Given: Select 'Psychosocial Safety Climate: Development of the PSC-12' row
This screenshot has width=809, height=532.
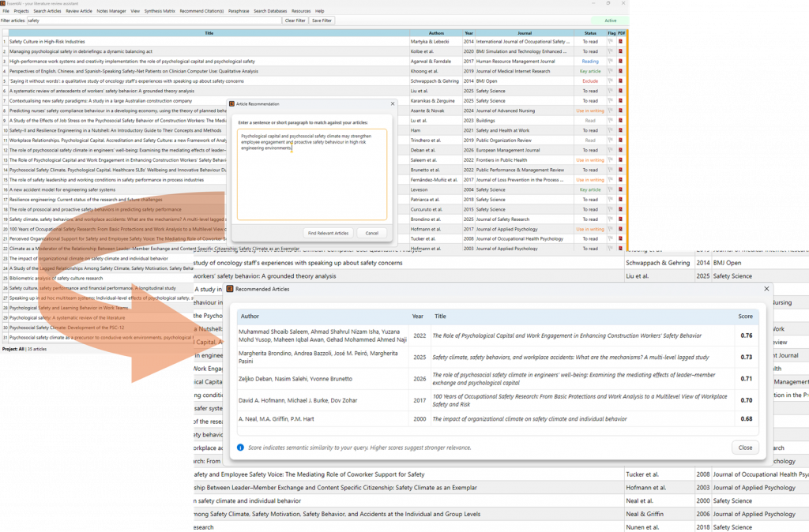Looking at the screenshot, I should pyautogui.click(x=97, y=328).
